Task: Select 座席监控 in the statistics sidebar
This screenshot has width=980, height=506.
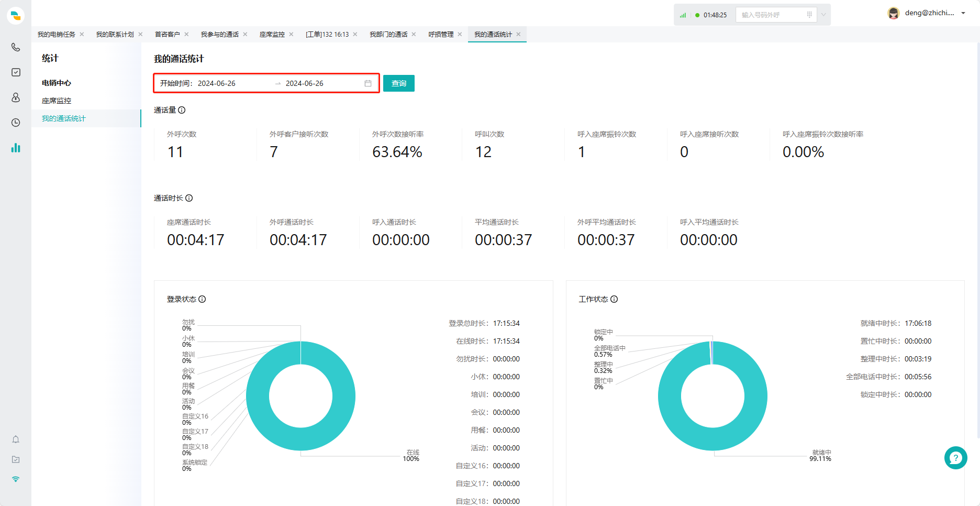Action: tap(57, 101)
